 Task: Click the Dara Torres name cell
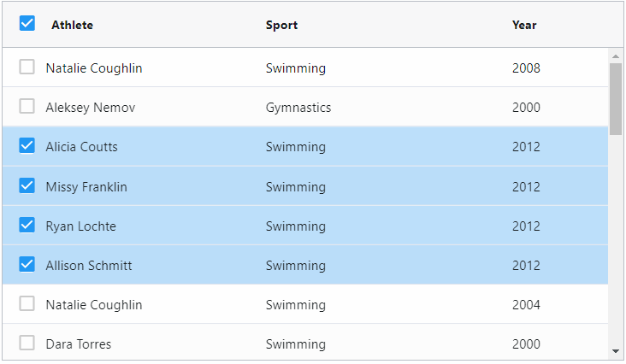(x=79, y=344)
